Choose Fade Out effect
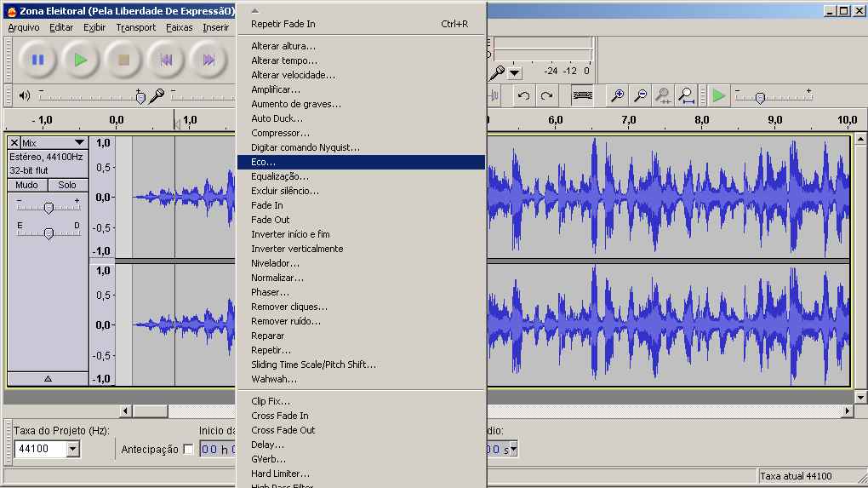Viewport: 868px width, 488px height. (x=362, y=220)
